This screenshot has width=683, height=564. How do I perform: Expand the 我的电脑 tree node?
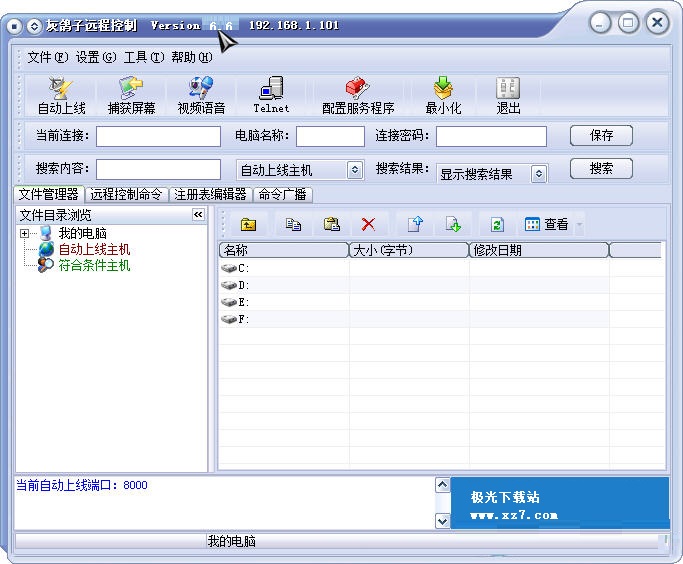click(24, 233)
